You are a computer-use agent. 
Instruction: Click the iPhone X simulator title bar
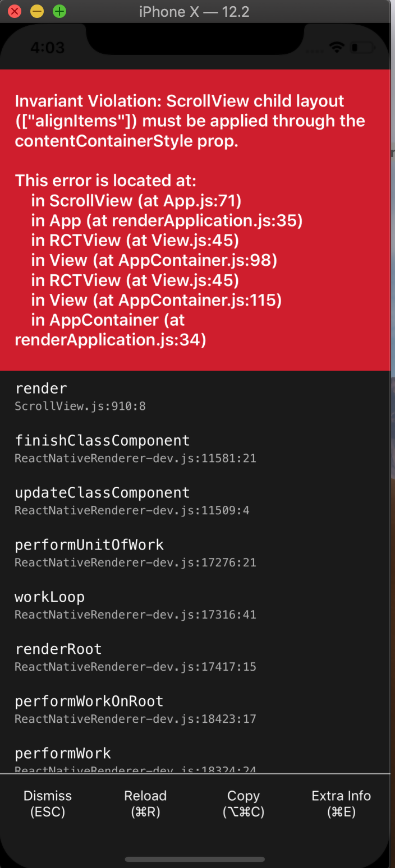tap(195, 11)
